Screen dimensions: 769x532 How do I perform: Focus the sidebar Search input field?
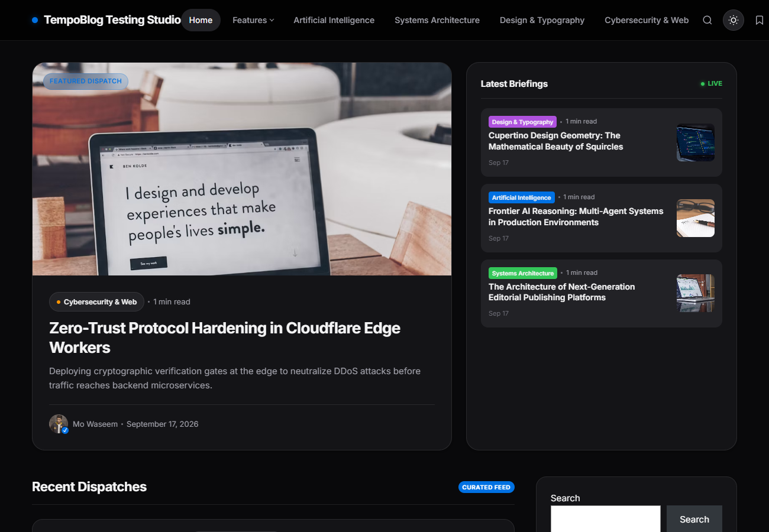tap(605, 519)
